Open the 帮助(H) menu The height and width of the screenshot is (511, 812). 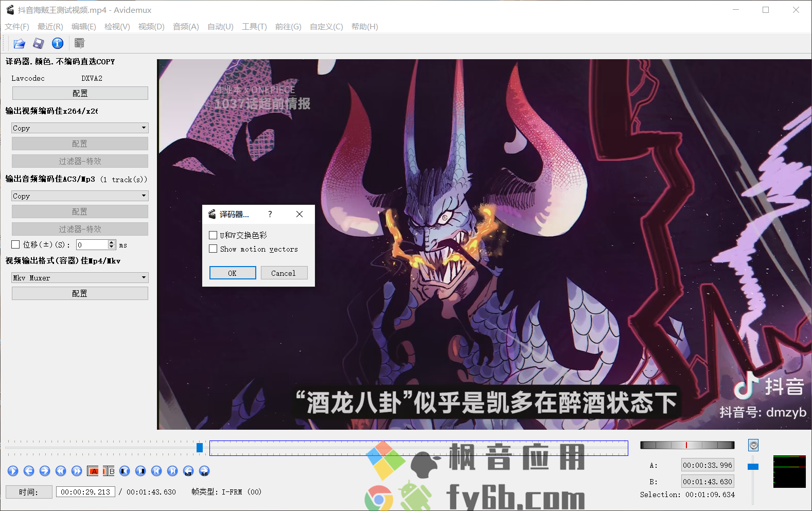(x=365, y=27)
